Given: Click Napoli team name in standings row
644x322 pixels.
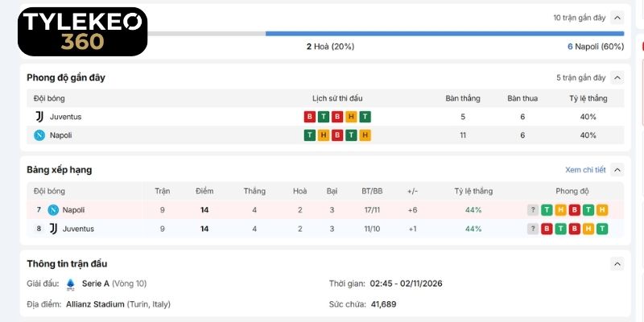Looking at the screenshot, I should 73,210.
